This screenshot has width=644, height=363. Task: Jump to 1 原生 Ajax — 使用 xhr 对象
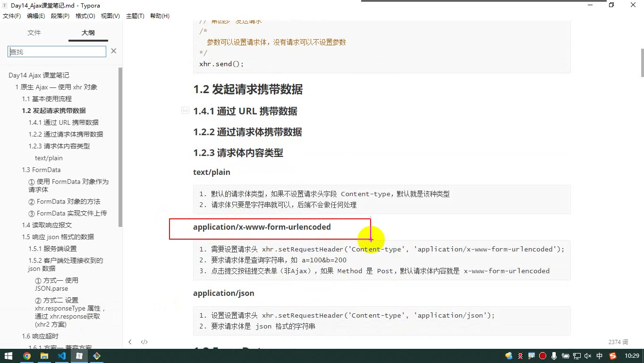pos(56,87)
